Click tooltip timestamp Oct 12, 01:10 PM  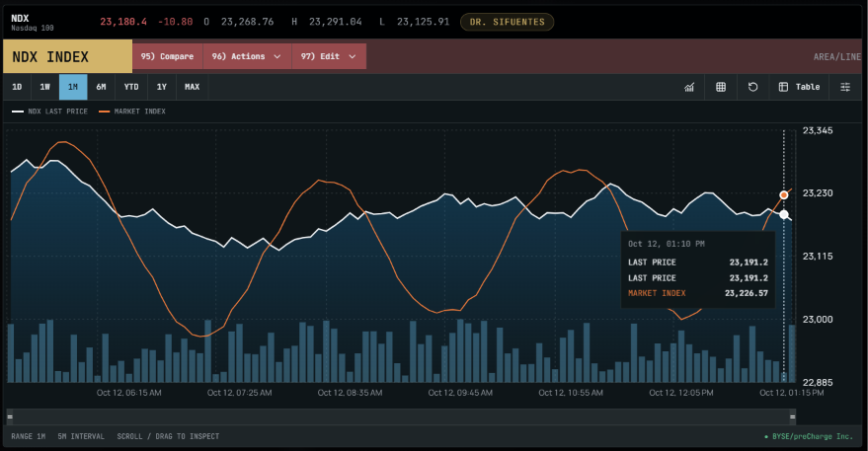tap(666, 244)
